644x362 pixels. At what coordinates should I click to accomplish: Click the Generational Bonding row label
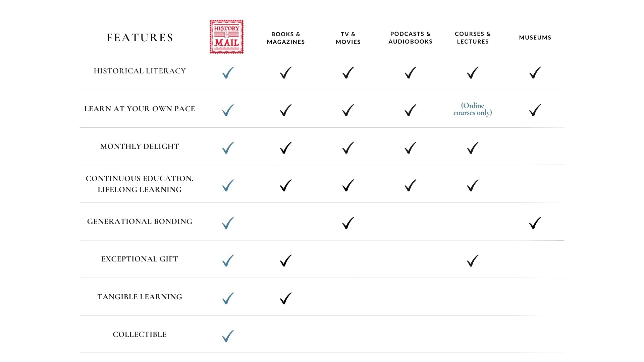140,222
